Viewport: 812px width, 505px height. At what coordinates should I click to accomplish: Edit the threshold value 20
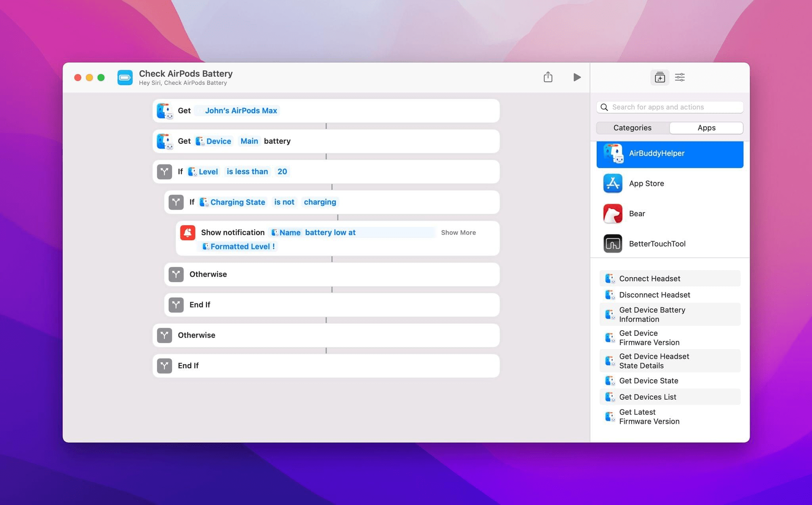pyautogui.click(x=282, y=172)
